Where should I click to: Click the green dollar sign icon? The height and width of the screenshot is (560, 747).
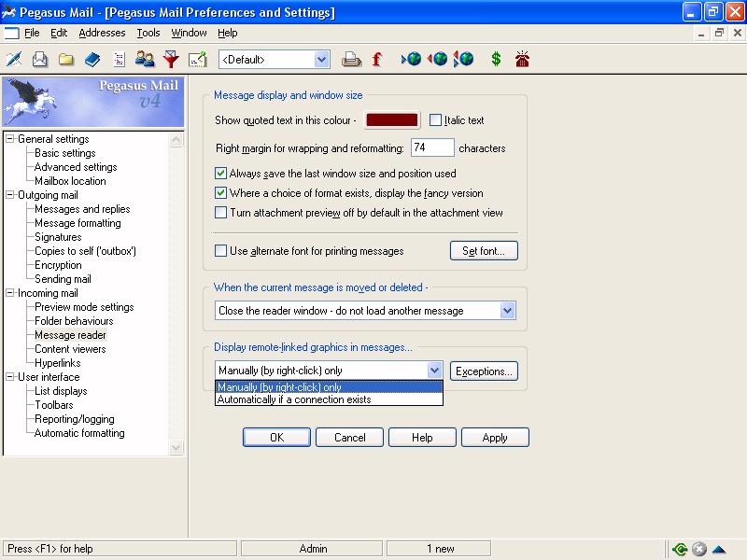[496, 59]
